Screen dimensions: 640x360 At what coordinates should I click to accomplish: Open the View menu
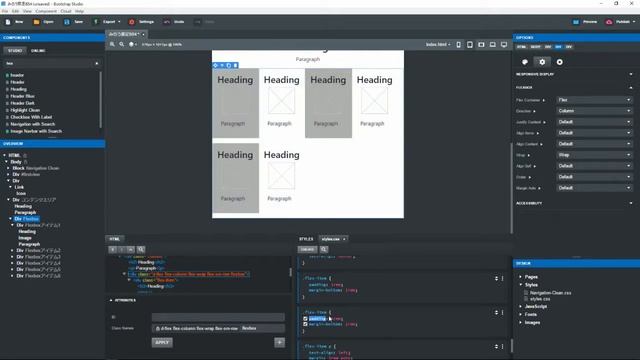(x=27, y=11)
